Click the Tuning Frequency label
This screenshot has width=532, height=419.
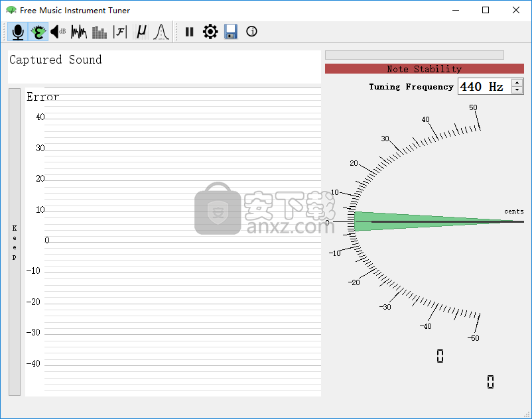(411, 87)
